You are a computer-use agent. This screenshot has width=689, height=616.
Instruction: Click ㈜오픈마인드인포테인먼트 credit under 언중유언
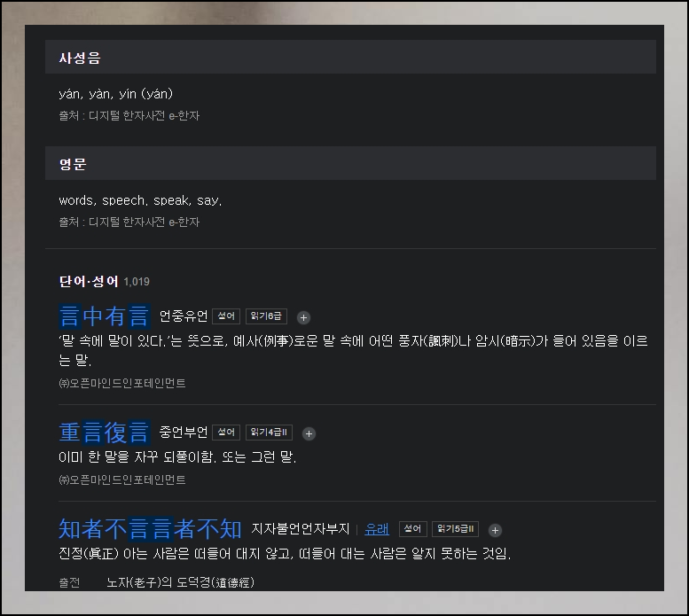[122, 383]
